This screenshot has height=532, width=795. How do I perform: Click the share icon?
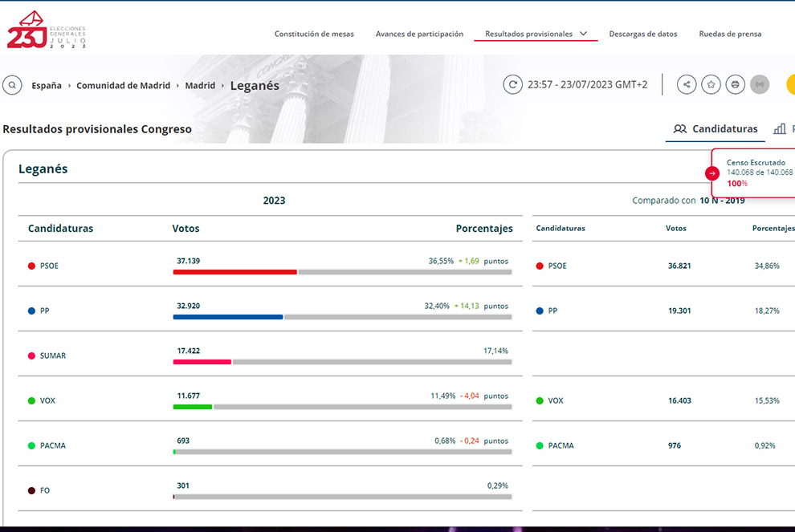[x=687, y=84]
